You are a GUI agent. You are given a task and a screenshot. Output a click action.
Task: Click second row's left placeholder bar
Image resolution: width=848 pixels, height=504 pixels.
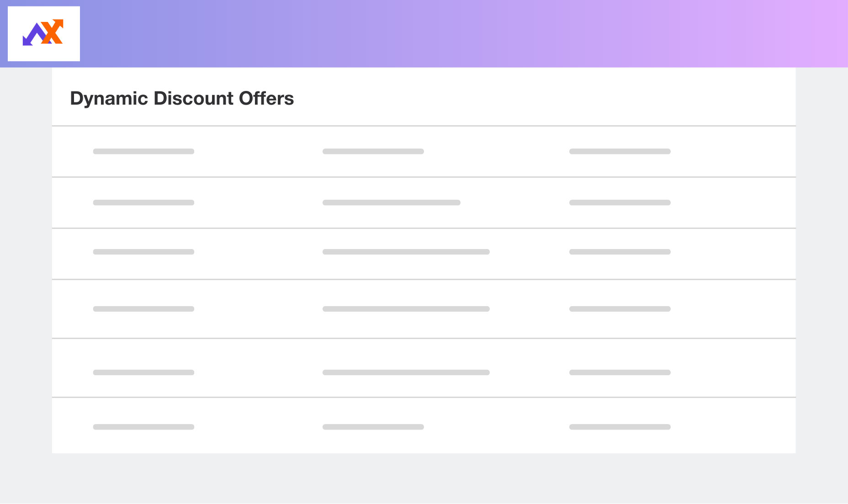(x=143, y=202)
